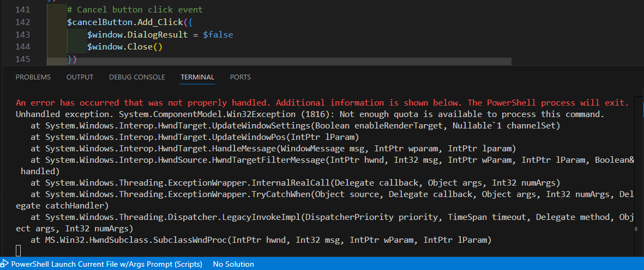Click the terminal vertical scrollbar thumb
The width and height of the screenshot is (644, 270).
pos(636,229)
